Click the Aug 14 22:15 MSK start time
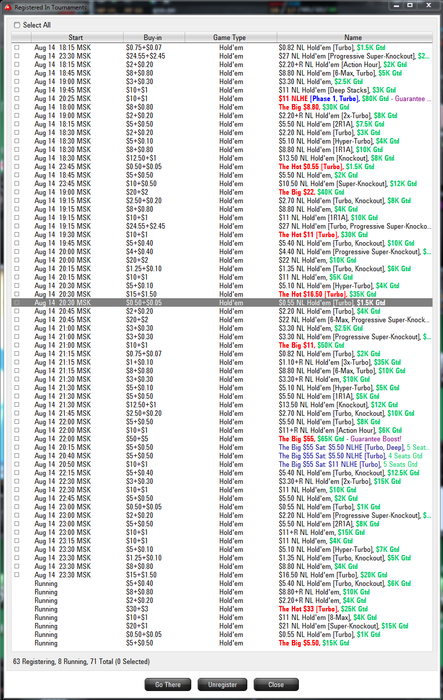 pos(63,472)
